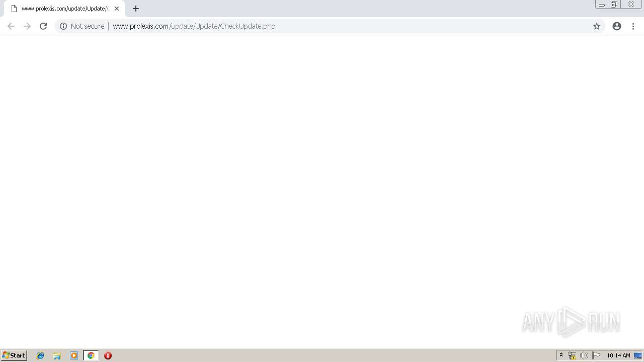The height and width of the screenshot is (362, 644).
Task: Open Windows Explorer folder in taskbar
Action: pos(57,355)
